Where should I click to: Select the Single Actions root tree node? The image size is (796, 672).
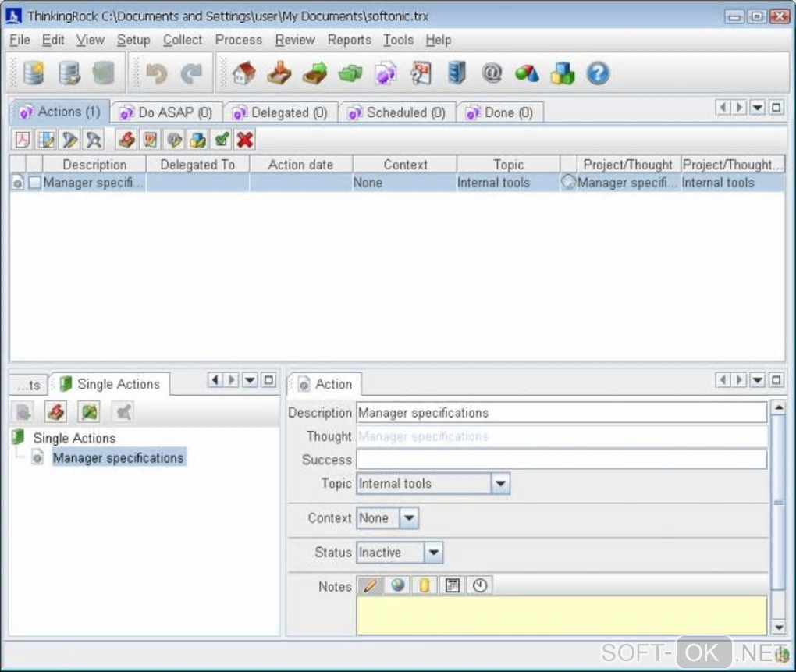[x=74, y=438]
